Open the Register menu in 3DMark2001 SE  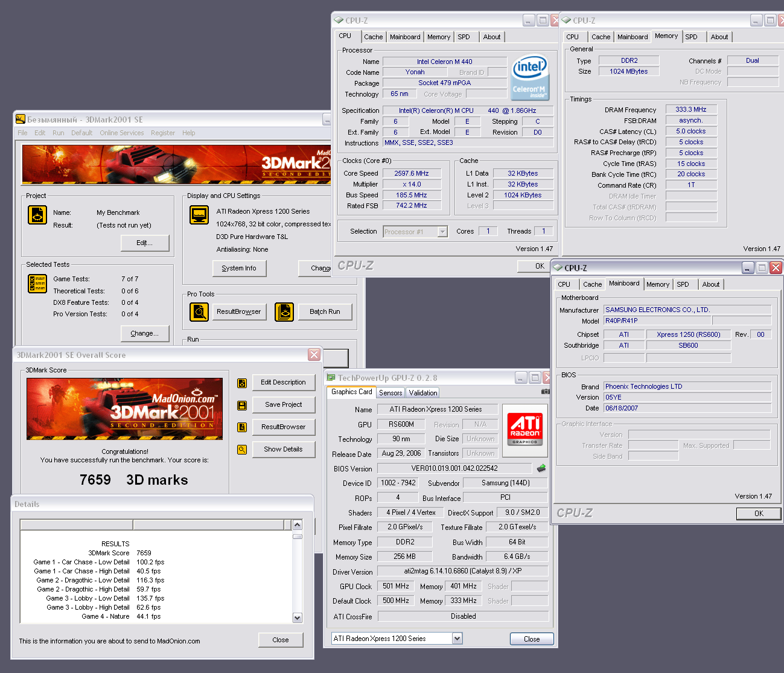(163, 133)
